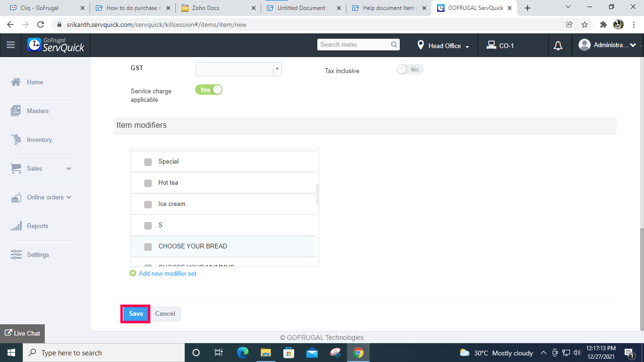
Task: Click the Reports chart icon
Action: (x=16, y=226)
